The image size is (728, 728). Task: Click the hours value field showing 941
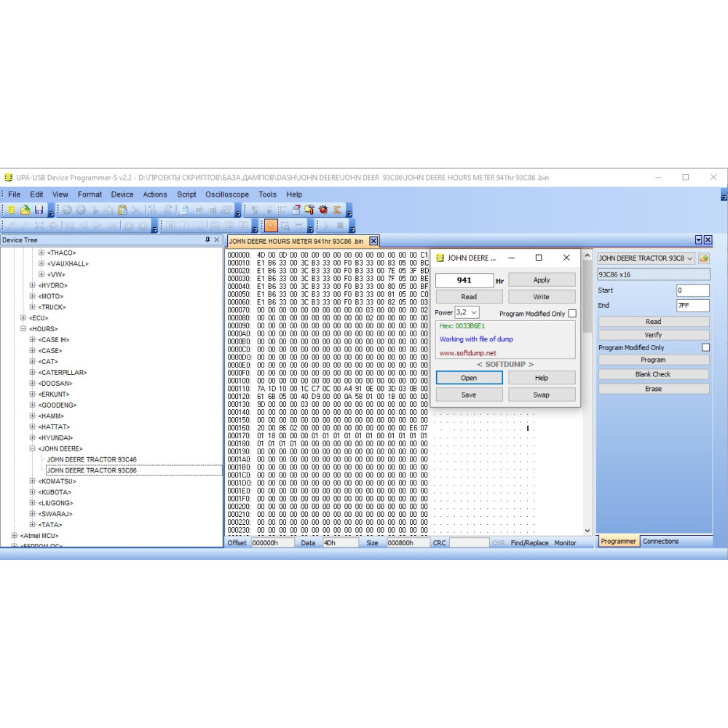(x=464, y=280)
